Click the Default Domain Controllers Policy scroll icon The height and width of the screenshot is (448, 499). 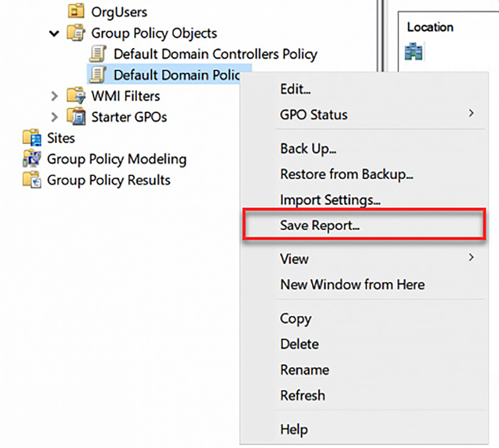point(98,54)
